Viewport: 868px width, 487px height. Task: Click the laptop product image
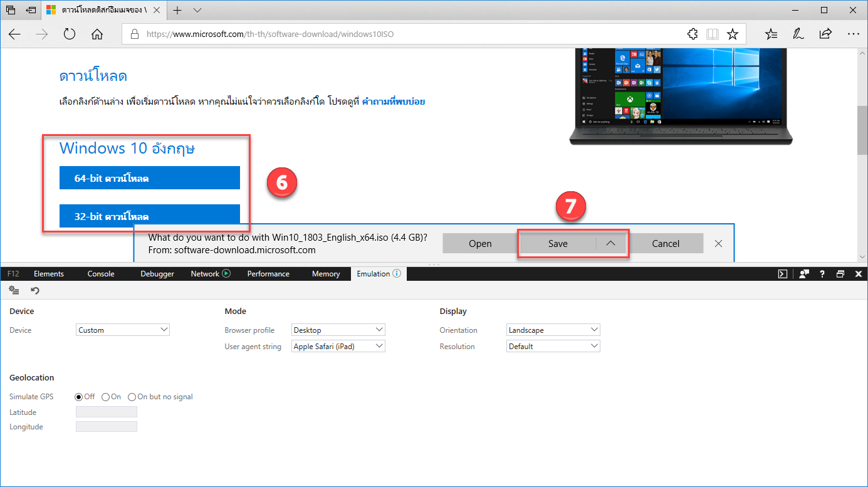point(681,96)
